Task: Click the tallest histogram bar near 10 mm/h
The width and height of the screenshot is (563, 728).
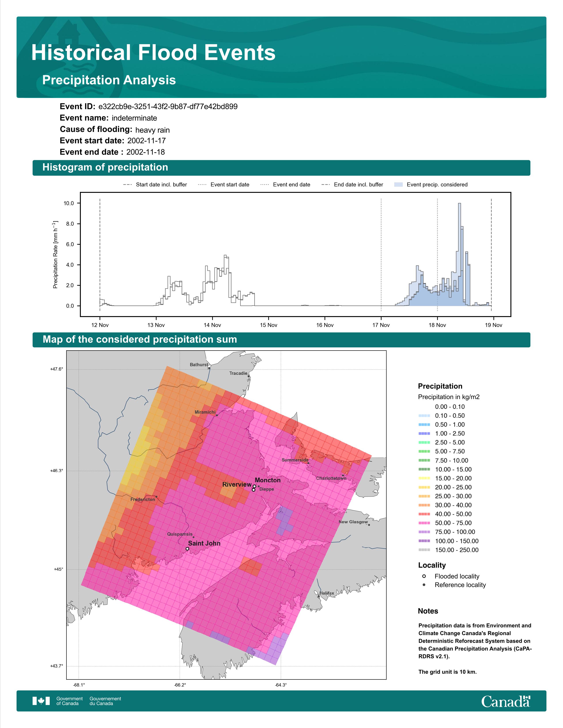Action: pos(459,254)
